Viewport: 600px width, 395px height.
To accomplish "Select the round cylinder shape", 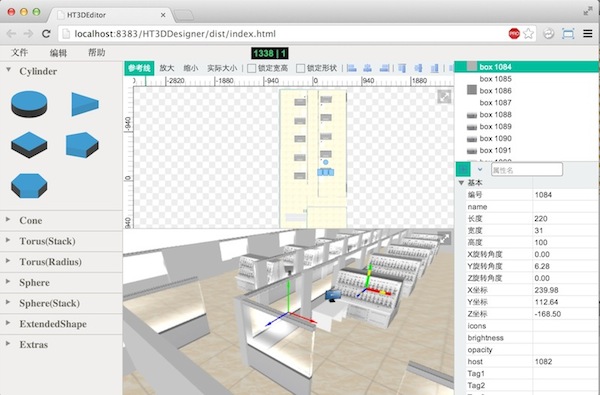I will click(29, 104).
